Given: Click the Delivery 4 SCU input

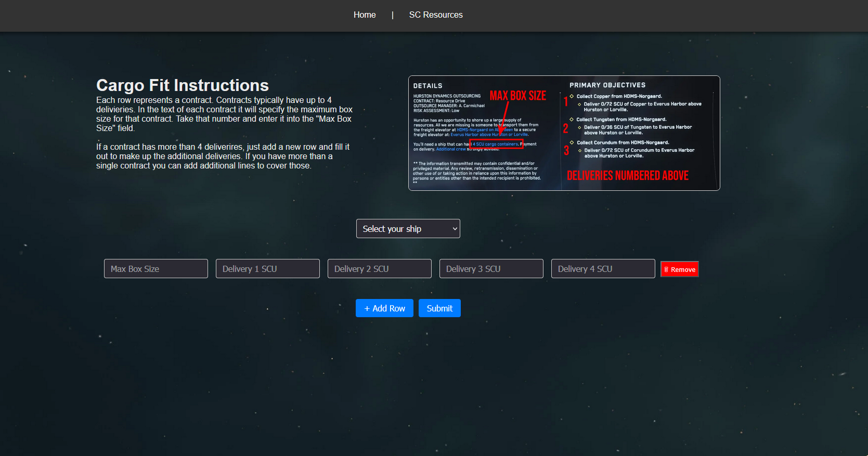Looking at the screenshot, I should [x=603, y=269].
